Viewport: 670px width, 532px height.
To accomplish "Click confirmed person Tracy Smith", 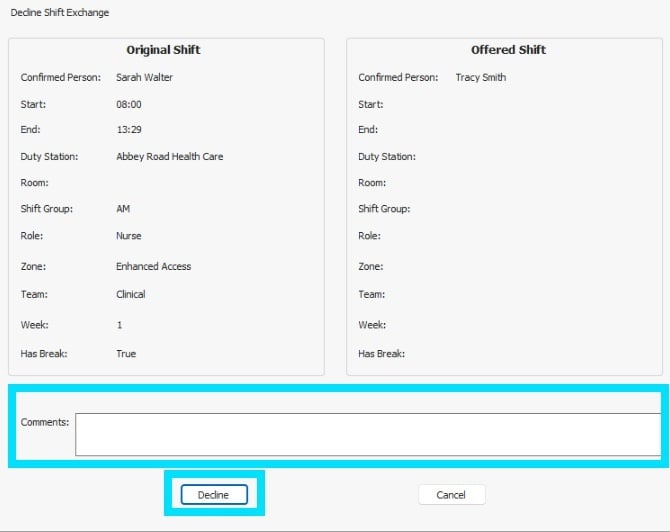I will [481, 77].
